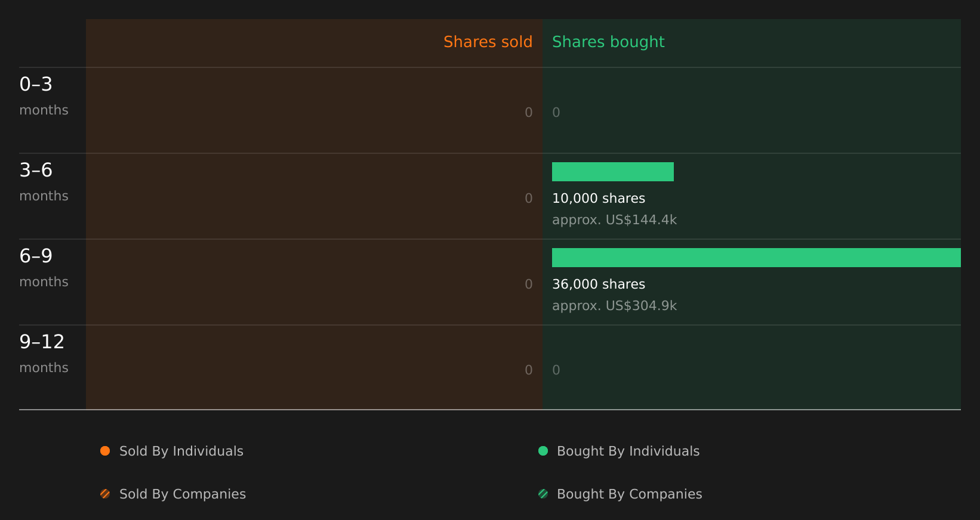Toggle the Bought By Companies legend label
Image resolution: width=980 pixels, height=520 pixels.
tap(630, 494)
